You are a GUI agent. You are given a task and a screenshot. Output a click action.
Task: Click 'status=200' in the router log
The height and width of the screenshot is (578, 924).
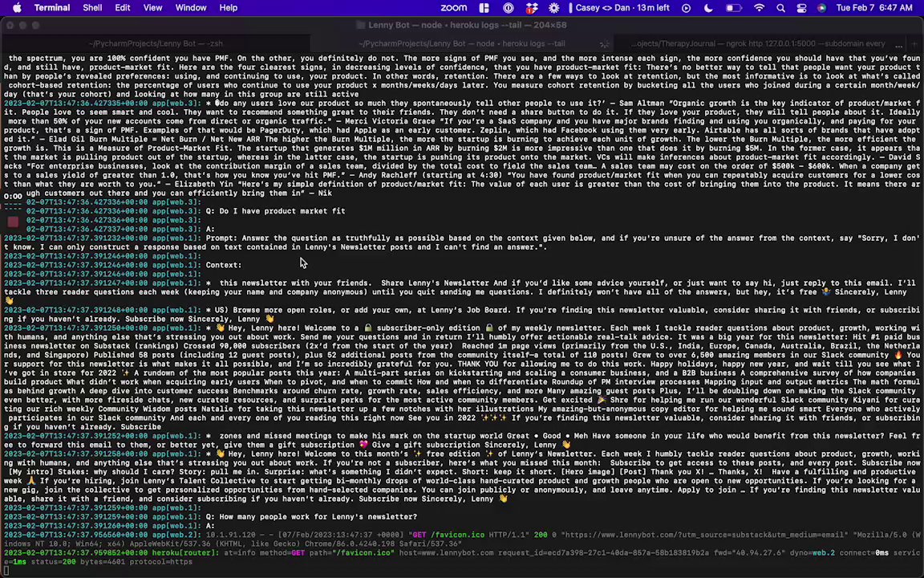click(53, 562)
